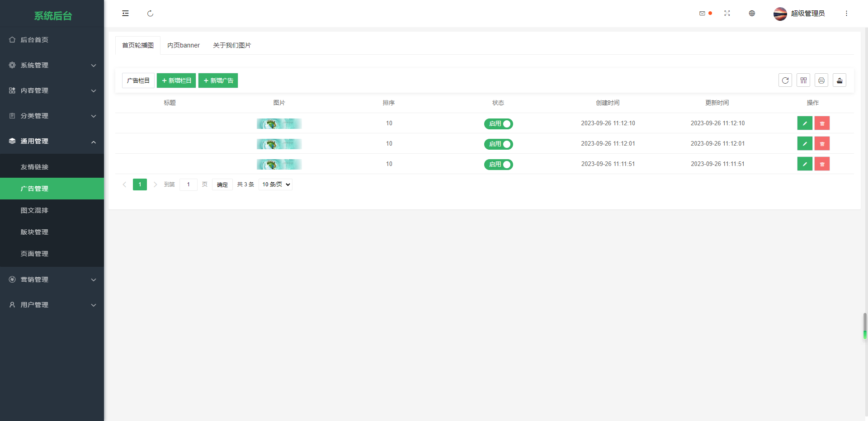Image resolution: width=868 pixels, height=421 pixels.
Task: Toggle the second row's 启用 switch
Action: coord(498,144)
